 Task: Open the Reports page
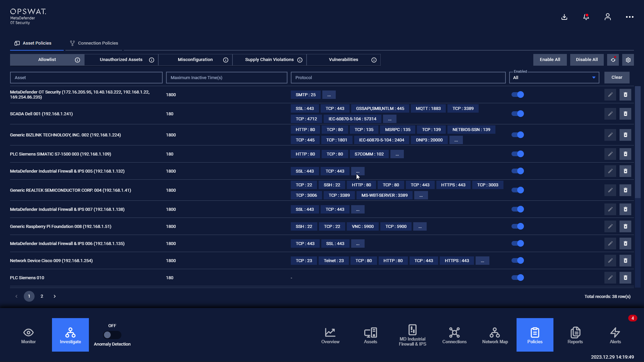pyautogui.click(x=575, y=335)
